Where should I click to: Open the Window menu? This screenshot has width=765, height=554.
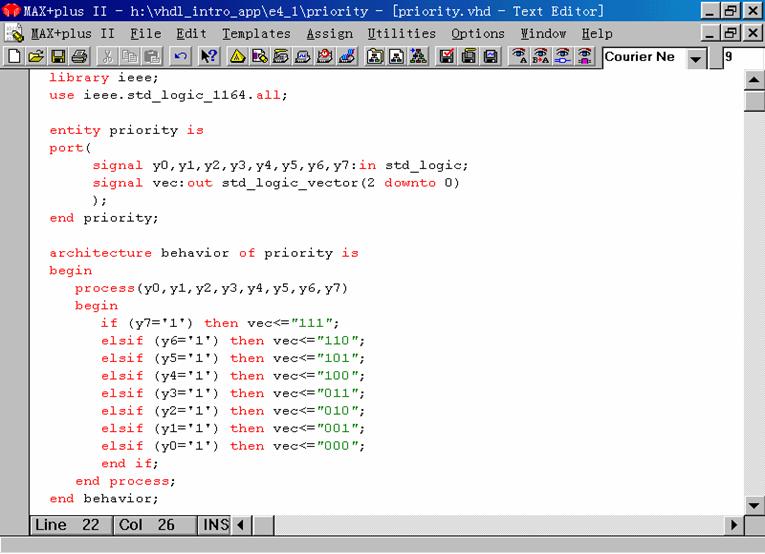click(x=543, y=34)
